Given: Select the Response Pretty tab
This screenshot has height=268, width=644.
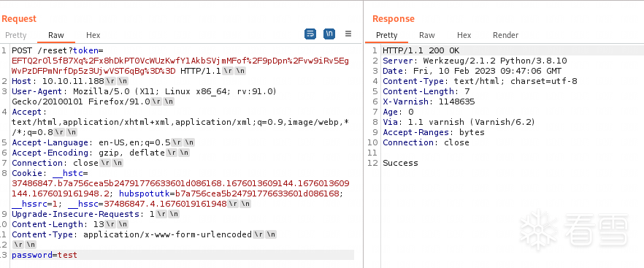Looking at the screenshot, I should pyautogui.click(x=387, y=35).
